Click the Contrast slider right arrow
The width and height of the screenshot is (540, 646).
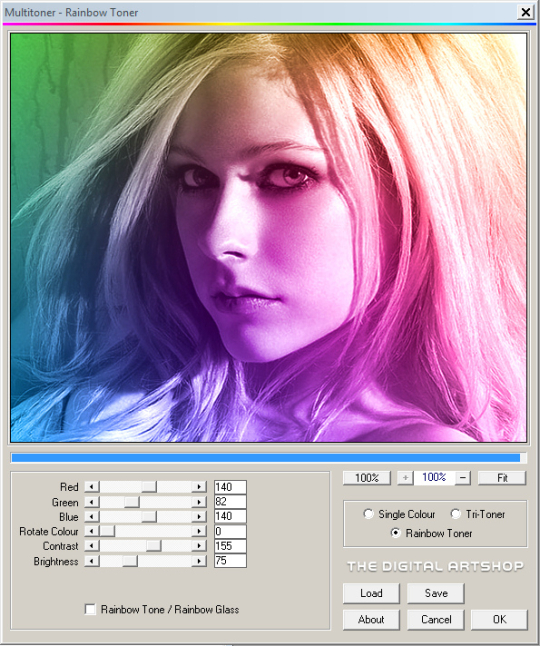pos(199,546)
